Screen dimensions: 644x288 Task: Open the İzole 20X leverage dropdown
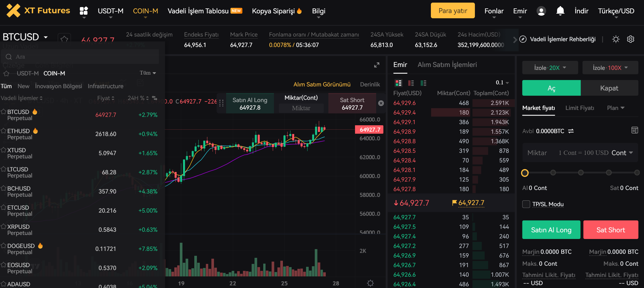click(550, 68)
